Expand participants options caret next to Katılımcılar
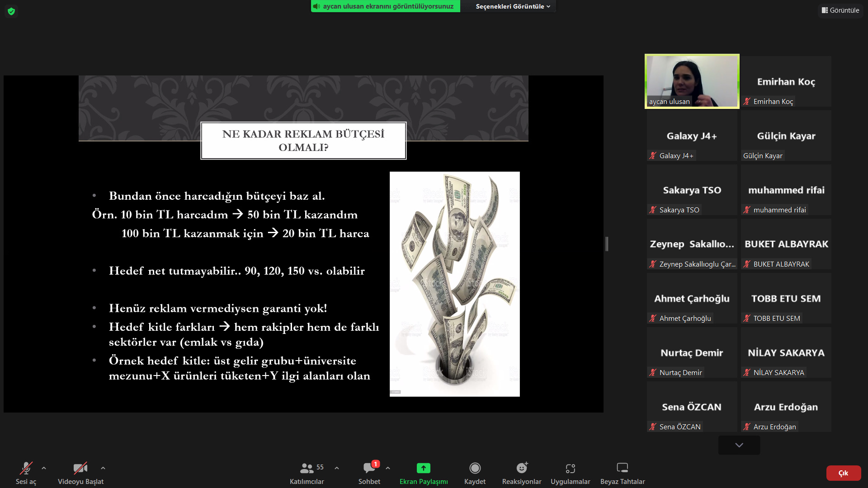 tap(337, 468)
